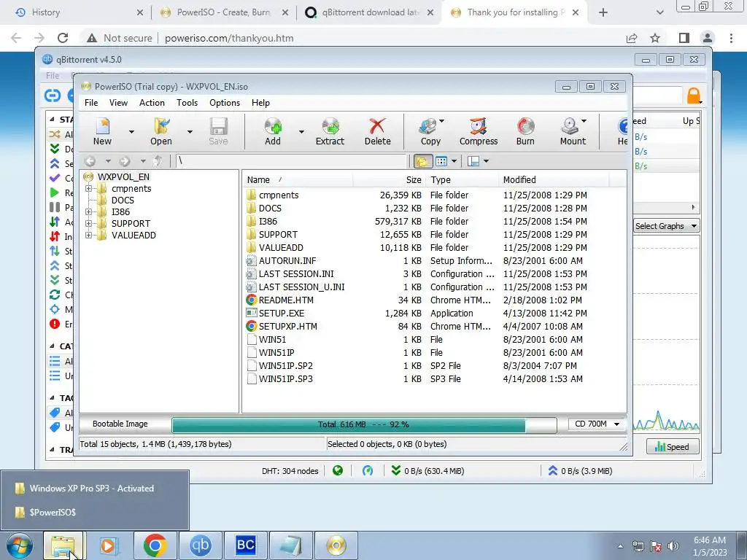Select the DOCS folder in tree
747x560 pixels.
123,200
